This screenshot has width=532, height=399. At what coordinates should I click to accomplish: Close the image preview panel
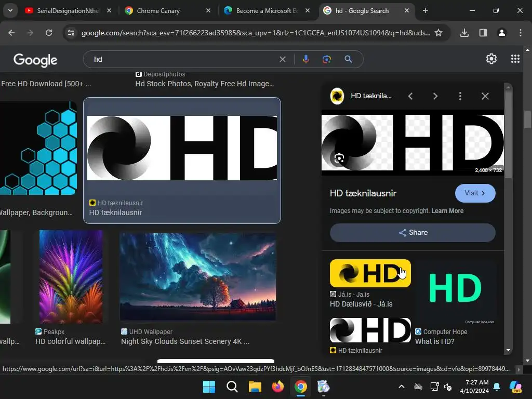[485, 96]
